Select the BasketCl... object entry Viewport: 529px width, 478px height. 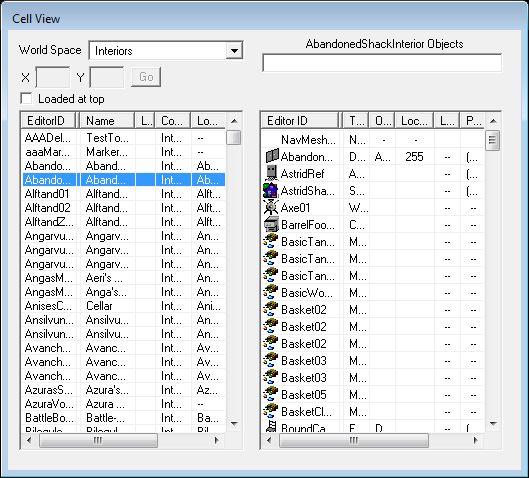tap(373, 412)
